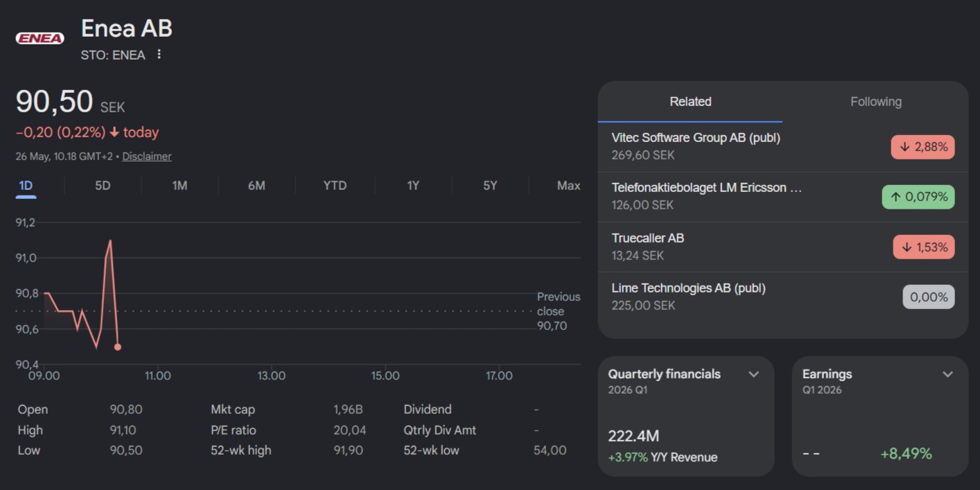
Task: Select the Related tab
Action: point(690,102)
